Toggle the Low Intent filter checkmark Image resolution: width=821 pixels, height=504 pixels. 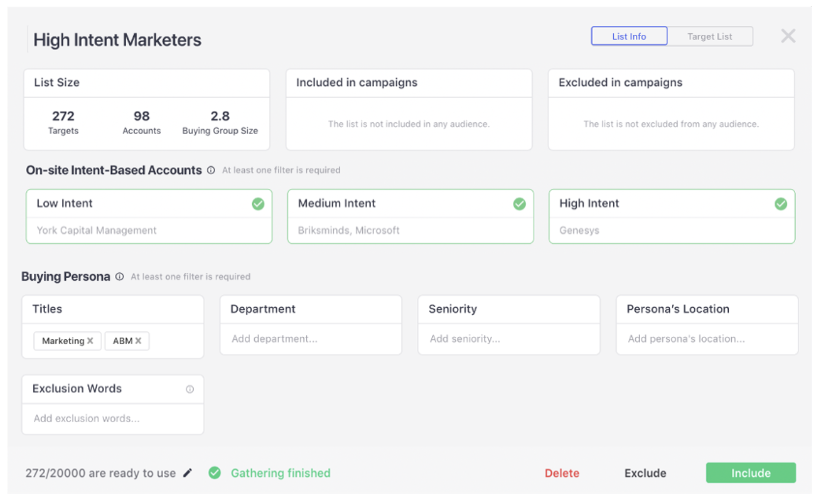coord(258,204)
